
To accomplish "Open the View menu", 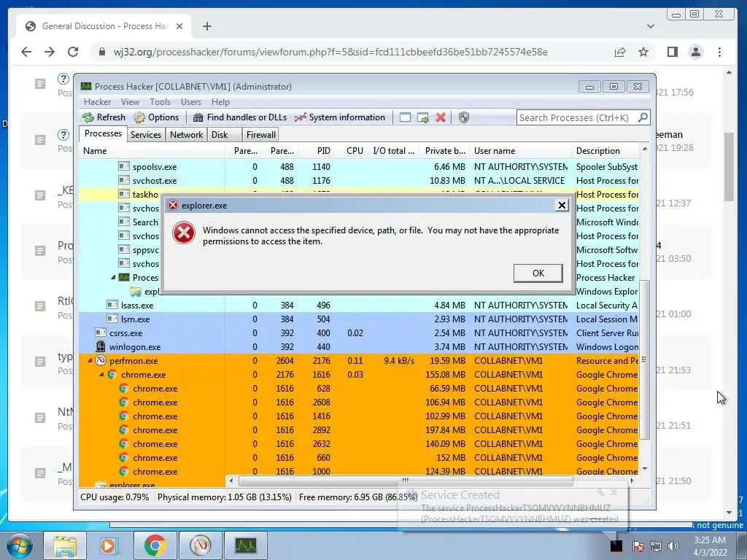I will pyautogui.click(x=130, y=102).
